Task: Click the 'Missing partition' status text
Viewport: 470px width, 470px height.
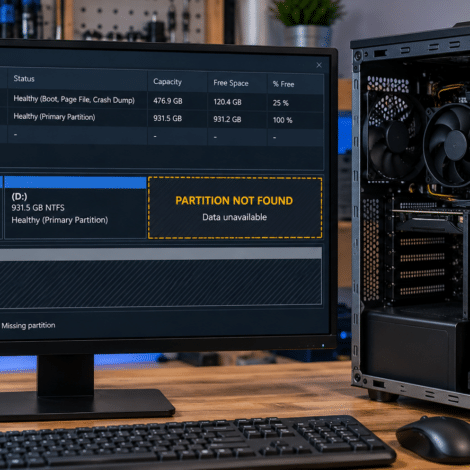Action: pos(28,325)
